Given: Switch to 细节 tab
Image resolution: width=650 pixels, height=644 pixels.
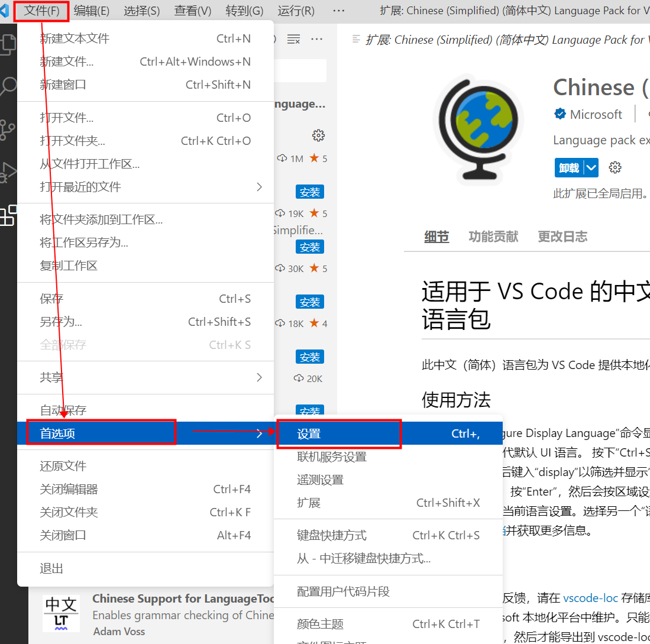Looking at the screenshot, I should (x=436, y=237).
